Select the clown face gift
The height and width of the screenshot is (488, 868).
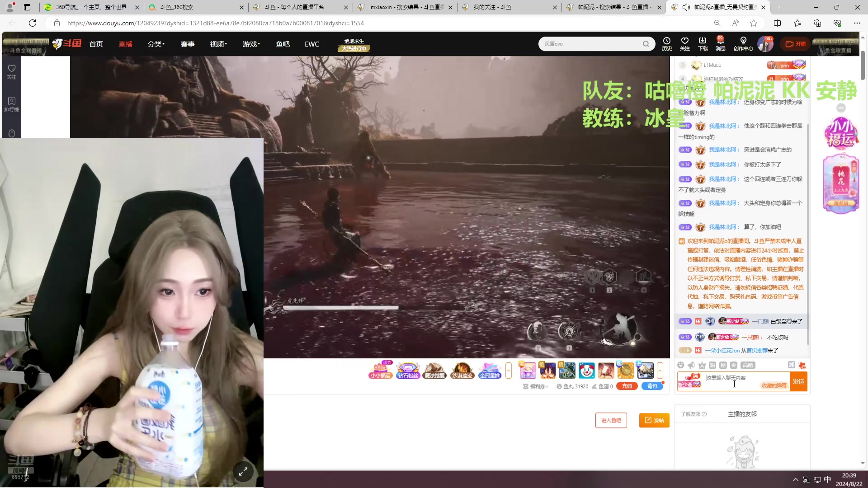click(587, 371)
